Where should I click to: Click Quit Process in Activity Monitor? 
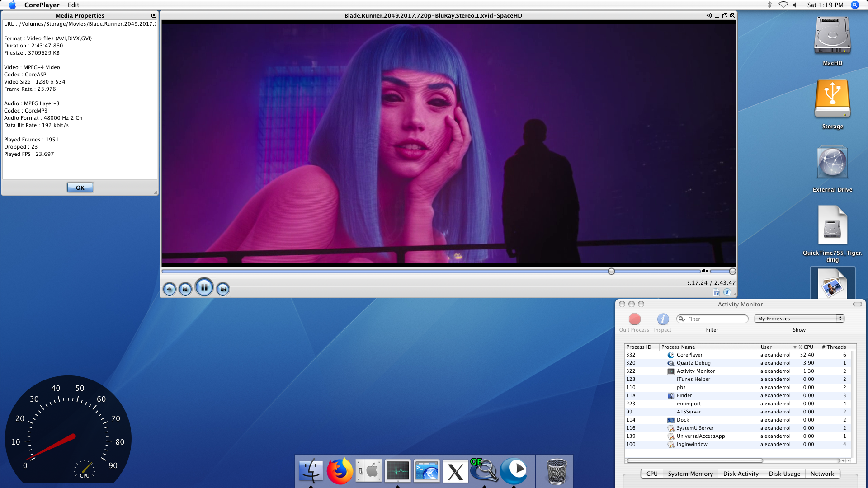tap(634, 323)
